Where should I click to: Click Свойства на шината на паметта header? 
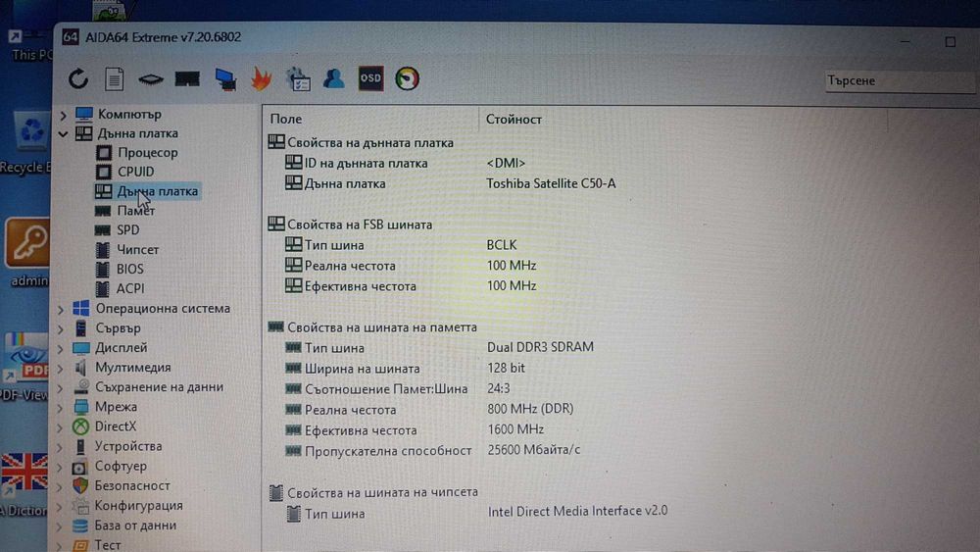tap(382, 326)
